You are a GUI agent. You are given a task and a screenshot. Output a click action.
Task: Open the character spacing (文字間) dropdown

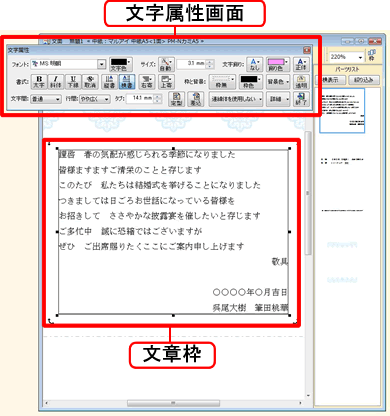(x=46, y=99)
